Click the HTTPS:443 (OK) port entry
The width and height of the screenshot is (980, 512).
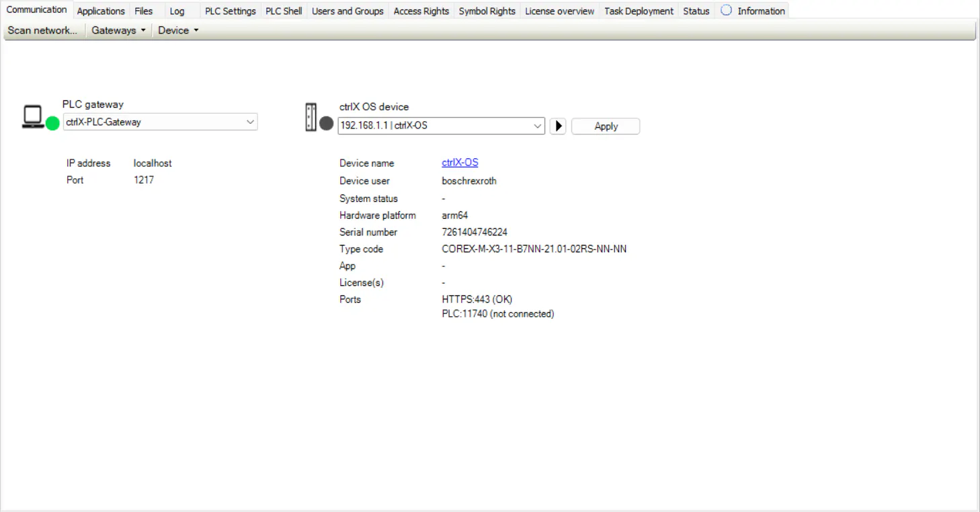pyautogui.click(x=477, y=299)
